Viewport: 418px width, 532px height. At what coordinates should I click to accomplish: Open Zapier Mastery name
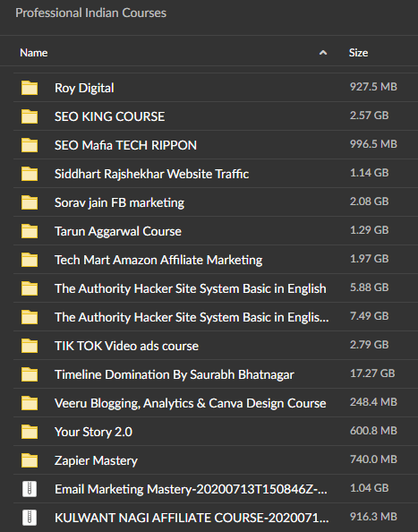(x=96, y=460)
